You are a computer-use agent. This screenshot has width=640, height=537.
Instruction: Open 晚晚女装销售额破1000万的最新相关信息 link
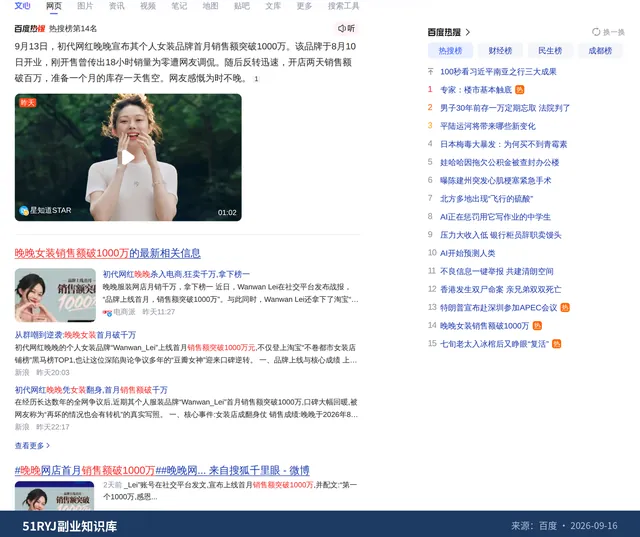(x=107, y=253)
